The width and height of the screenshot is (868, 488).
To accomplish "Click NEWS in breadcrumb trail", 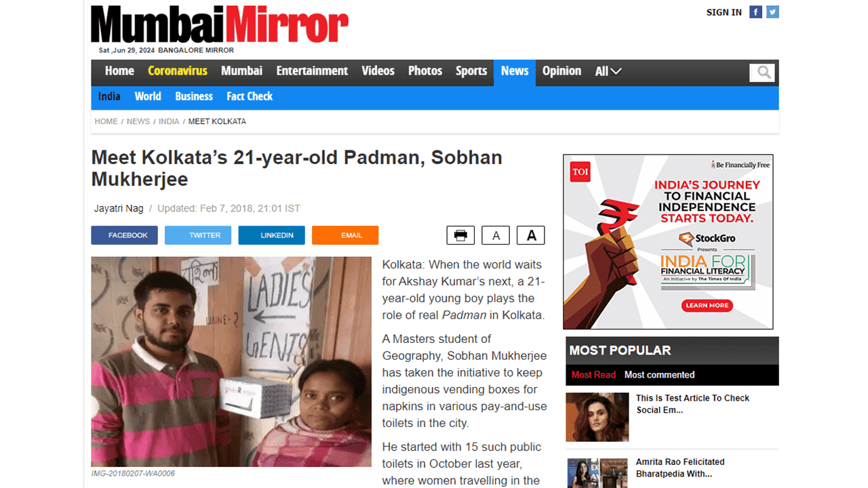I will [138, 121].
